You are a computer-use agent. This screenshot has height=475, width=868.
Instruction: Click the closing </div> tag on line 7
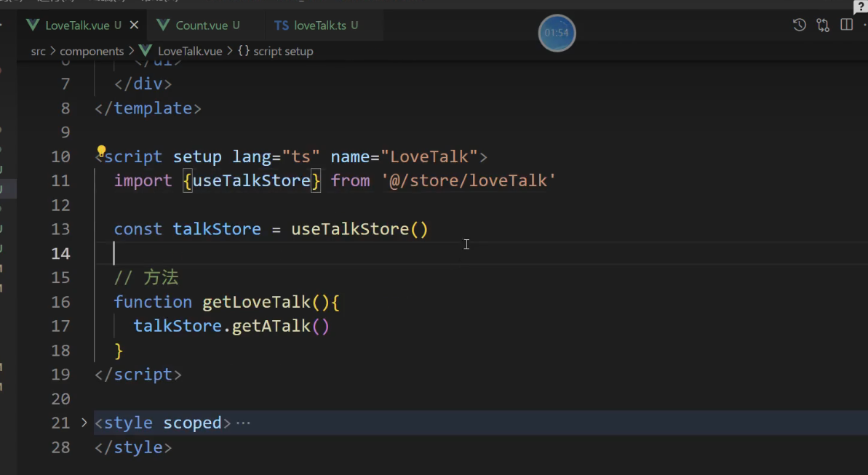143,84
